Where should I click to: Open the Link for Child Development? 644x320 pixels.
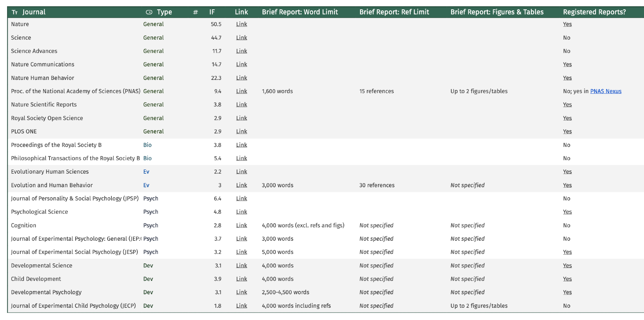(x=241, y=279)
